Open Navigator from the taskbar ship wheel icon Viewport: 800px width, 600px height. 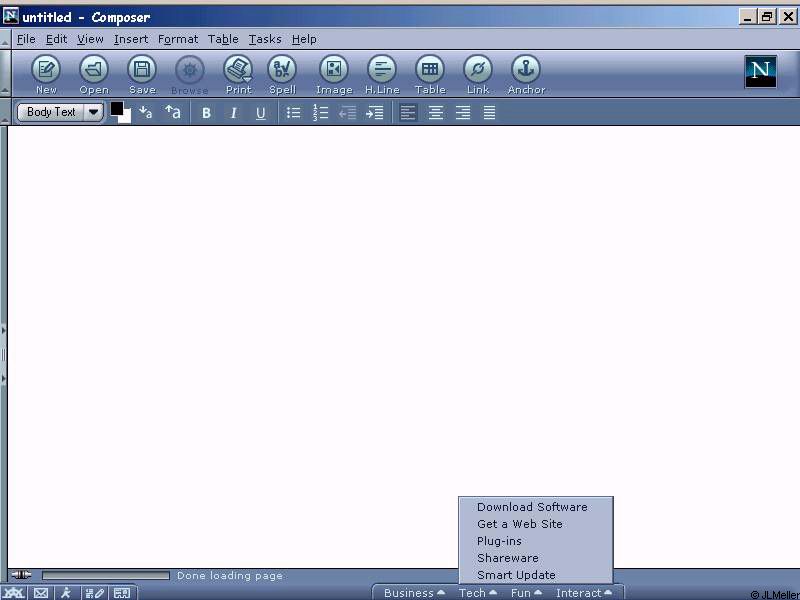13,593
